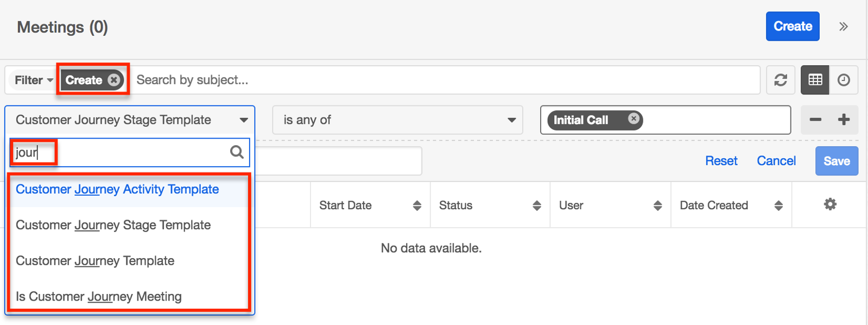868x325 pixels.
Task: Click the Reset link
Action: click(721, 161)
